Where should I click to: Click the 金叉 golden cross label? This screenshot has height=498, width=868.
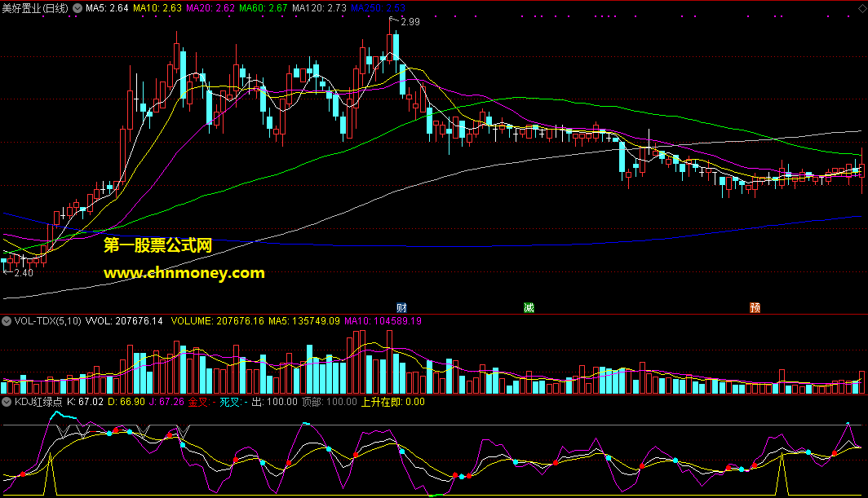202,402
